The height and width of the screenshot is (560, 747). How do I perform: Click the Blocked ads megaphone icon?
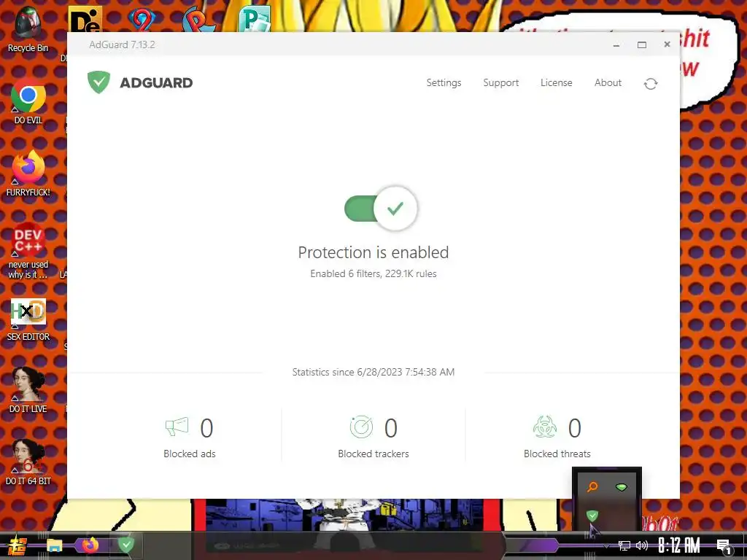point(177,427)
